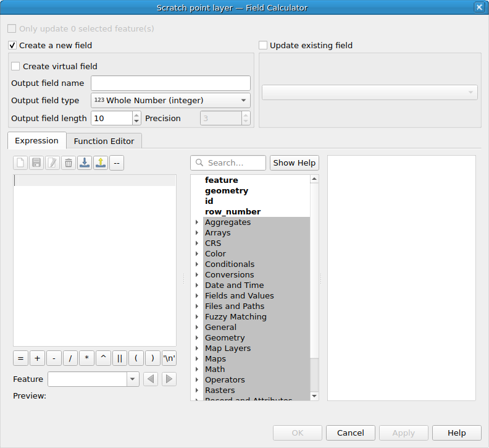Expand the Geometry function group

coord(197,338)
